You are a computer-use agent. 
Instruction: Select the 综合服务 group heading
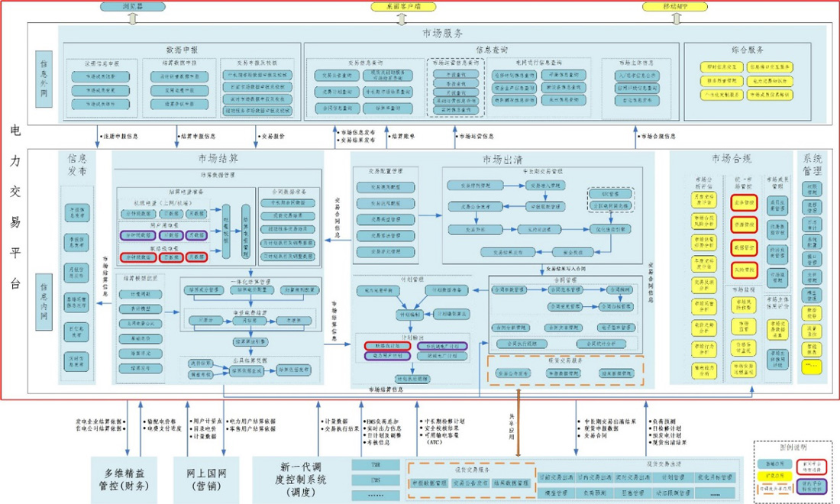click(748, 50)
